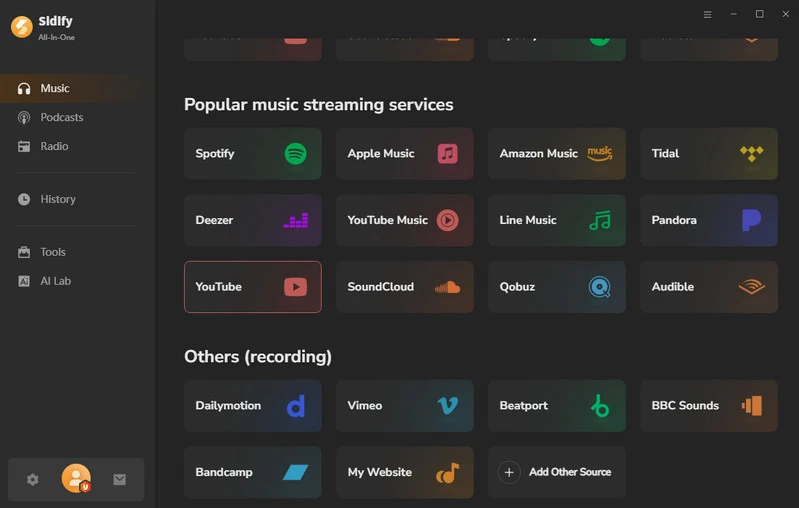The width and height of the screenshot is (799, 508).
Task: Choose the Vimeo recording label
Action: click(x=364, y=406)
